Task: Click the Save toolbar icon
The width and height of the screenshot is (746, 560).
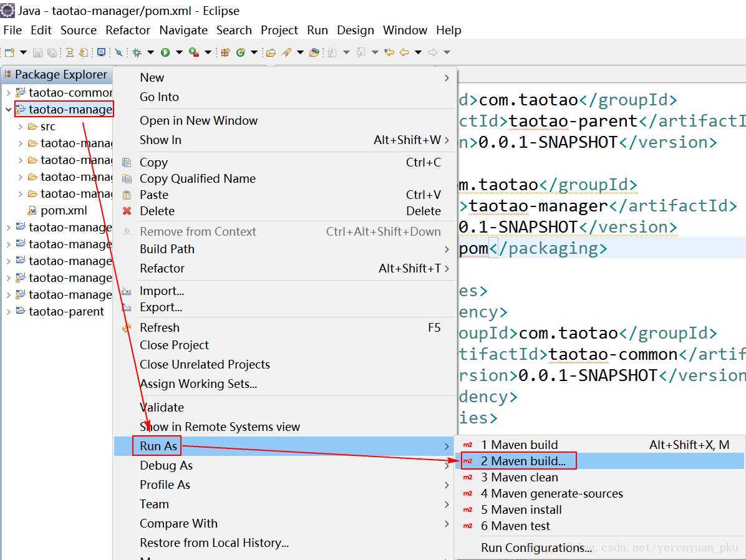Action: click(37, 52)
